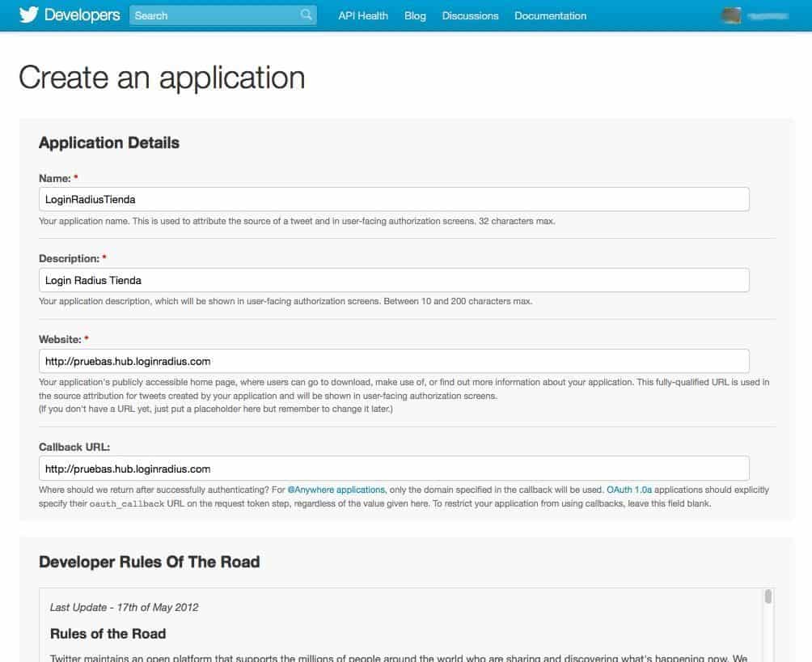Click the 'Website:' field label

60,339
